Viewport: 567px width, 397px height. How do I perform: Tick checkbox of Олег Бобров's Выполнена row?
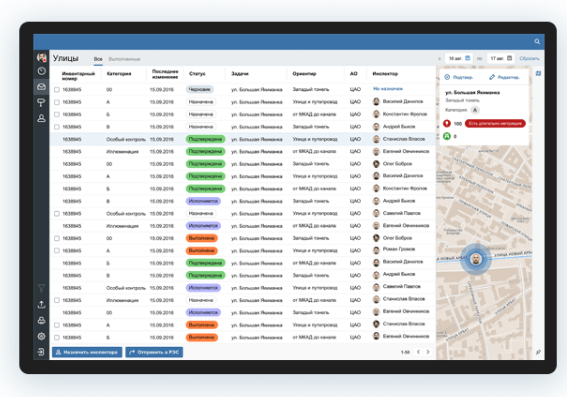pyautogui.click(x=57, y=238)
